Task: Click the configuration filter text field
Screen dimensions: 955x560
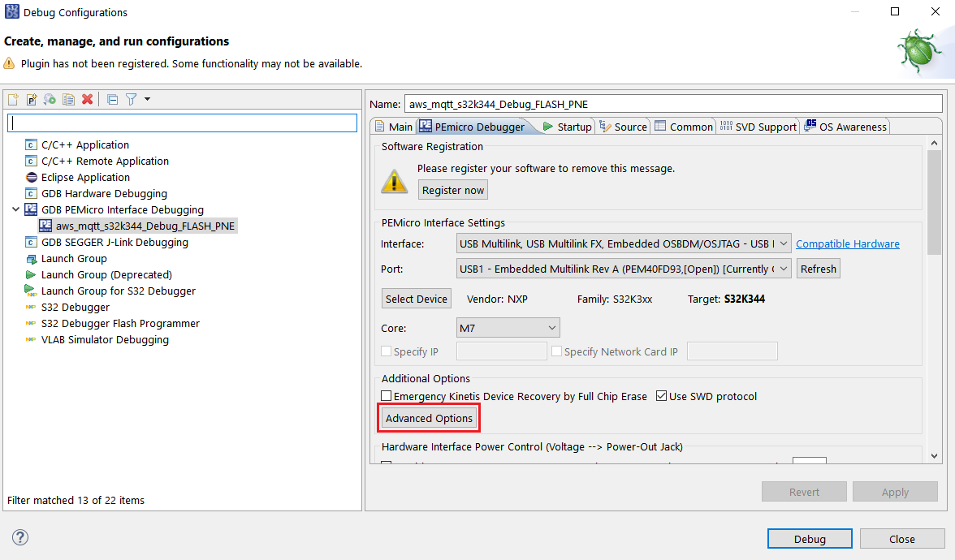Action: pos(182,123)
